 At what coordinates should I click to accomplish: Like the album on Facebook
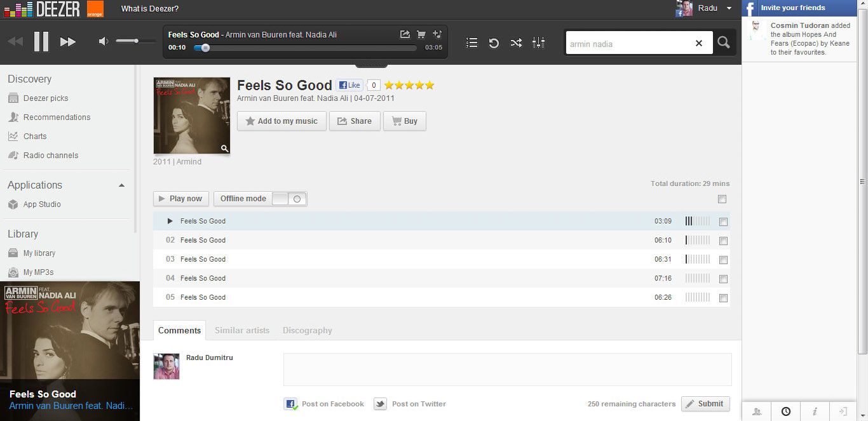(x=349, y=85)
